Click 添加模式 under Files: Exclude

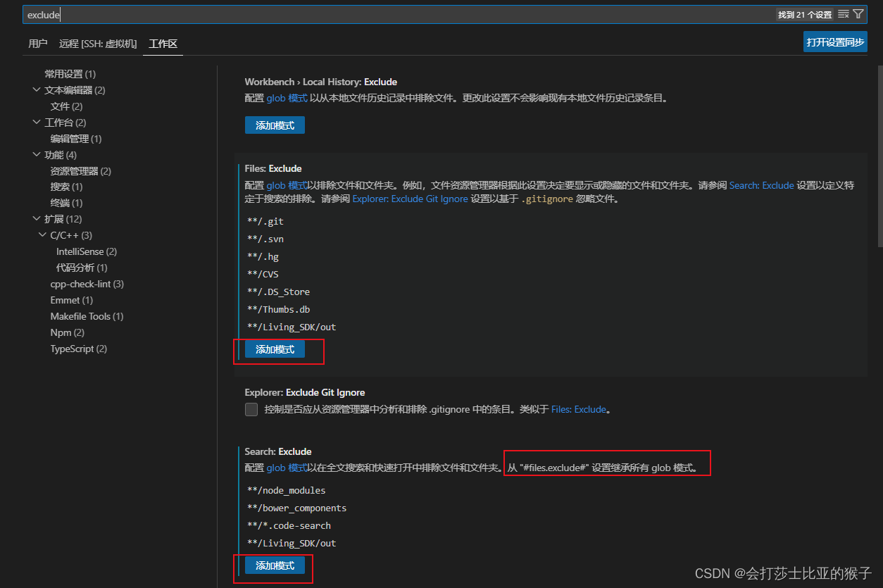point(275,349)
